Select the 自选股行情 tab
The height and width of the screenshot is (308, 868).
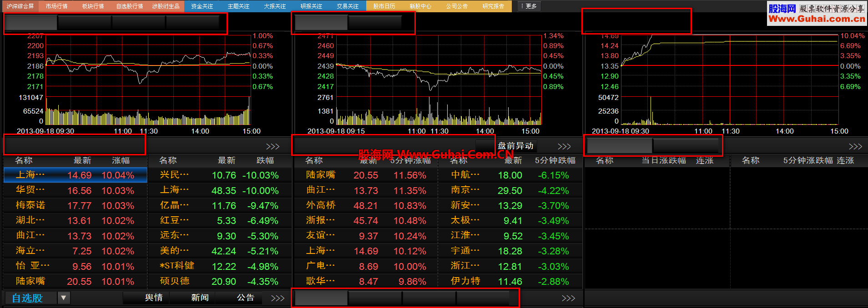(x=129, y=6)
